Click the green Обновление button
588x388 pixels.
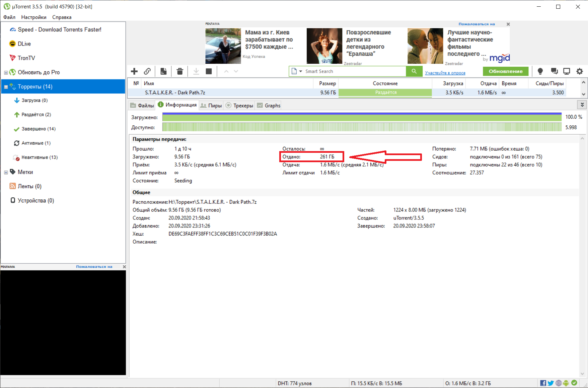(x=506, y=71)
